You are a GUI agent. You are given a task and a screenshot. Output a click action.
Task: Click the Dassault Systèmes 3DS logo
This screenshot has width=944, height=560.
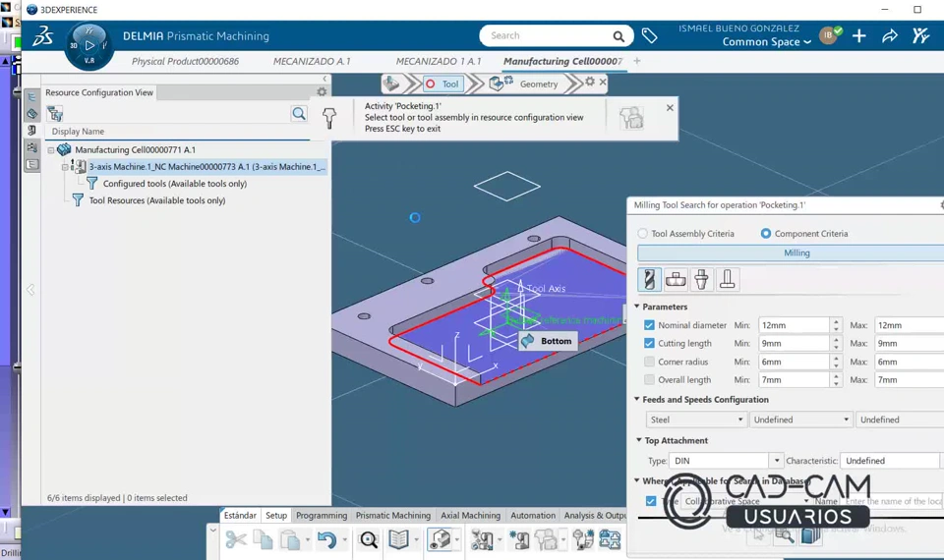42,36
